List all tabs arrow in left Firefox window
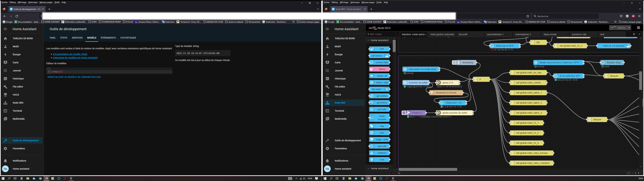 pos(318,9)
